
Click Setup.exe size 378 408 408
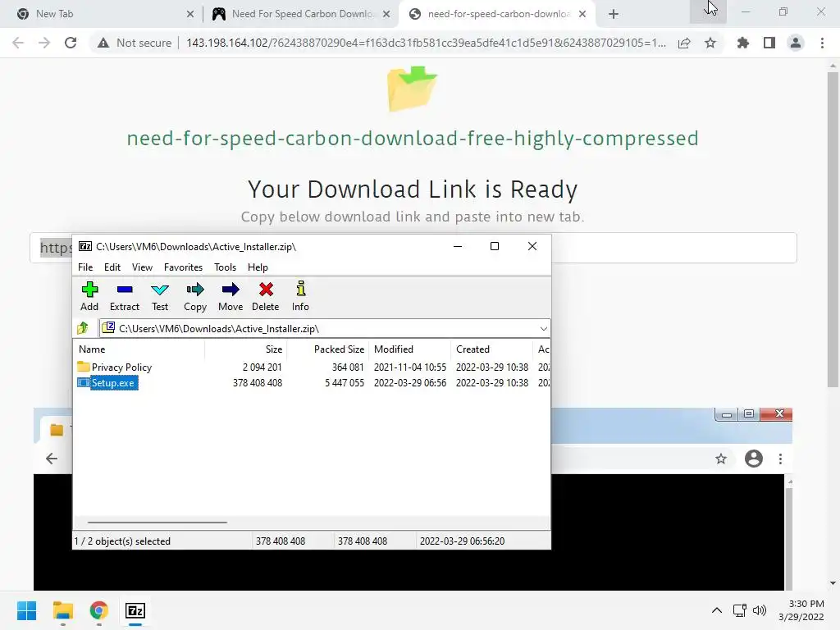click(257, 383)
